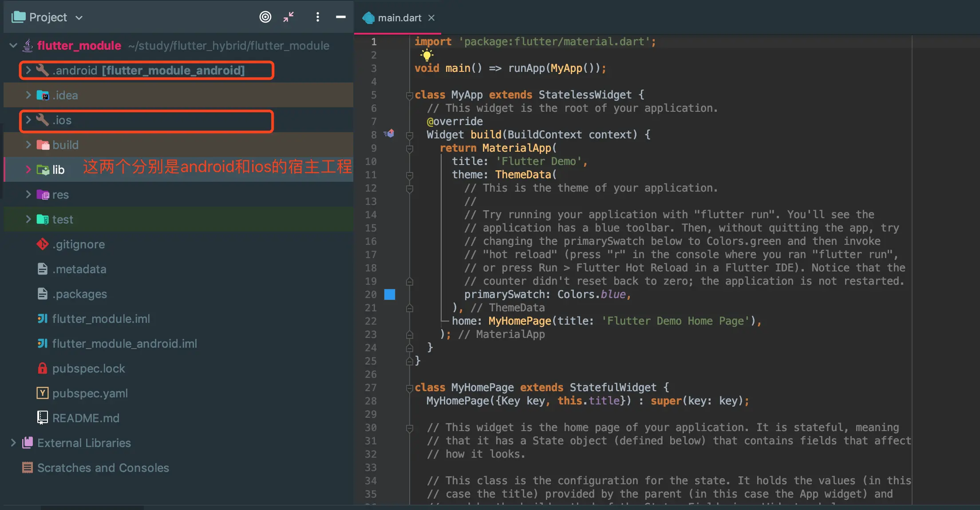The height and width of the screenshot is (510, 980).
Task: Toggle code fold on class MyApp line
Action: click(x=409, y=95)
